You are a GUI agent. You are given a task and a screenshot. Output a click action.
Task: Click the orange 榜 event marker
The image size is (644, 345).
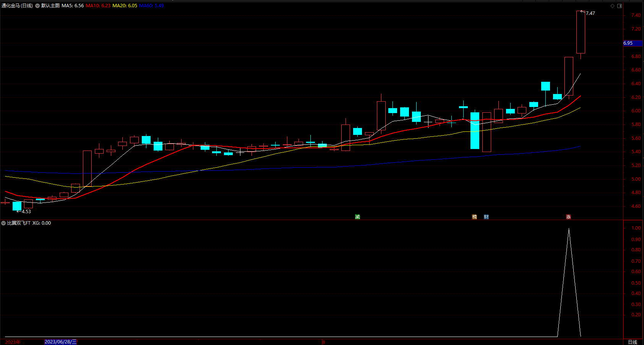coord(475,217)
